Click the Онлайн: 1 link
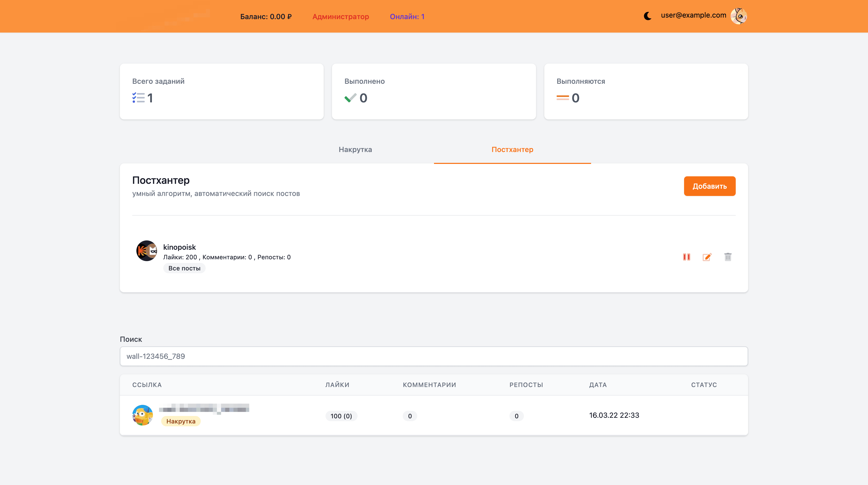Image resolution: width=868 pixels, height=485 pixels. (x=407, y=17)
